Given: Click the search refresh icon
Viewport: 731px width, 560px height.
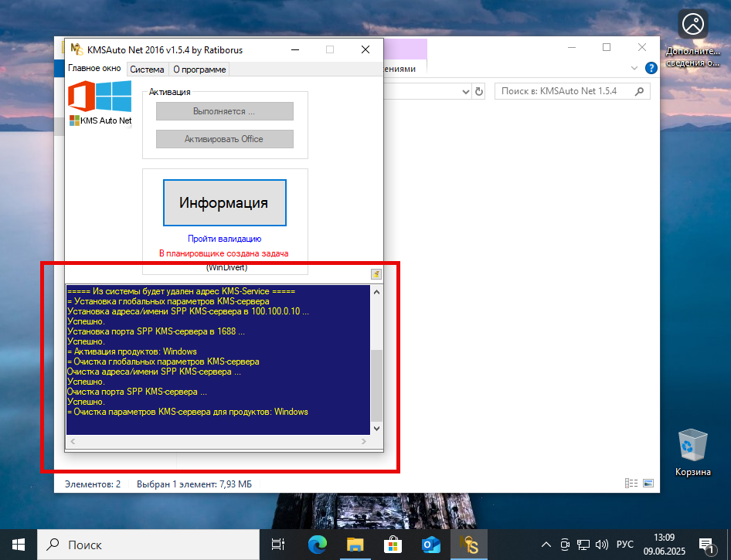Looking at the screenshot, I should pos(479,91).
